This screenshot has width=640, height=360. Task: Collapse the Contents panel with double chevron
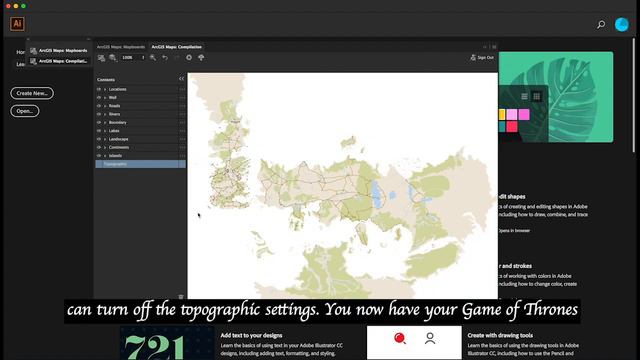182,79
